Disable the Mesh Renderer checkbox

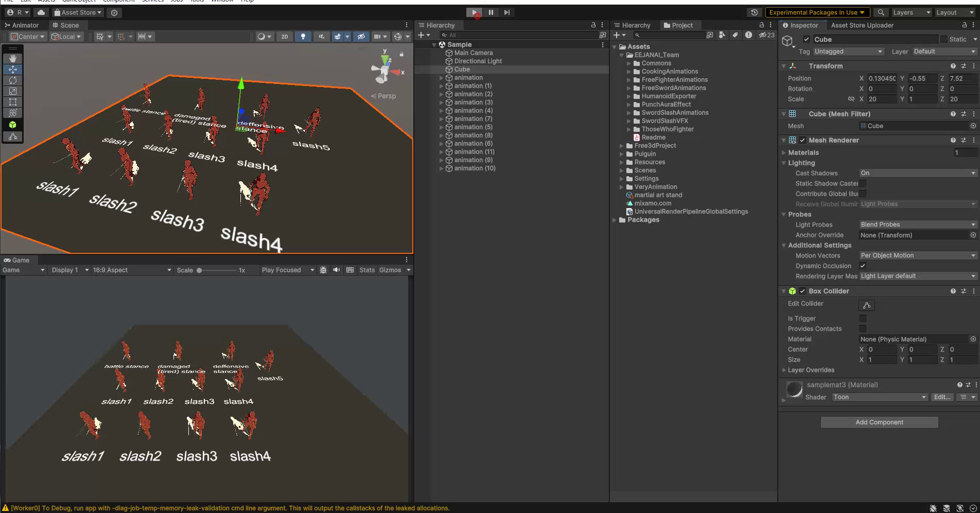pyautogui.click(x=802, y=140)
